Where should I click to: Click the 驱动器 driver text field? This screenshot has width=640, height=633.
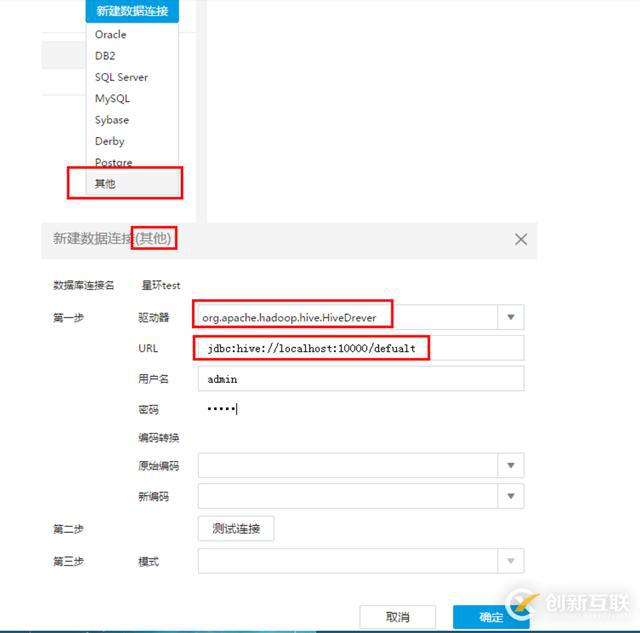tap(348, 317)
